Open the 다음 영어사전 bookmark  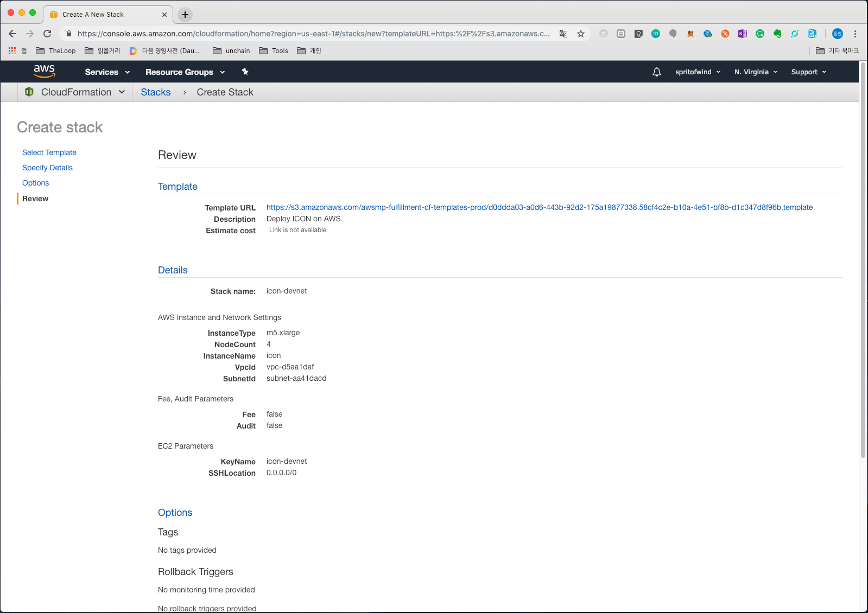[164, 50]
